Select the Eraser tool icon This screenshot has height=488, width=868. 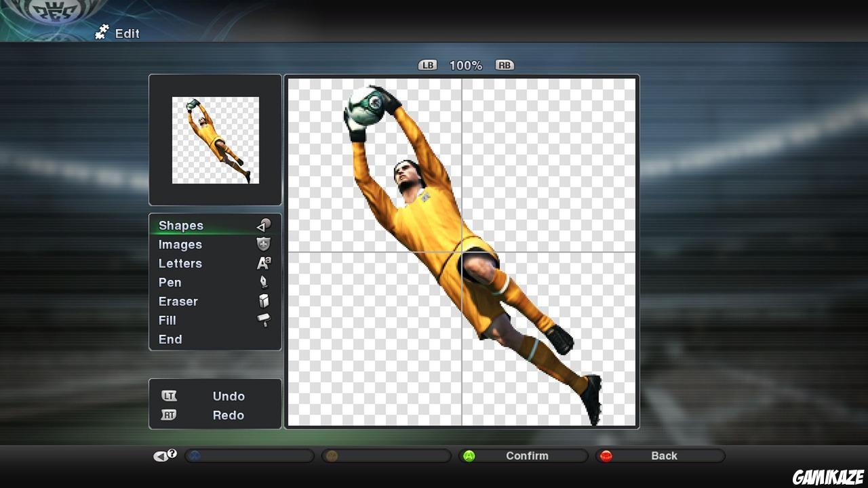[x=264, y=302]
